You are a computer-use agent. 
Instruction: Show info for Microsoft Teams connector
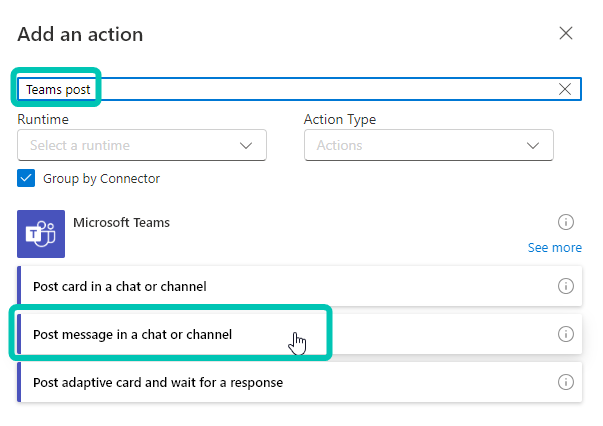566,222
